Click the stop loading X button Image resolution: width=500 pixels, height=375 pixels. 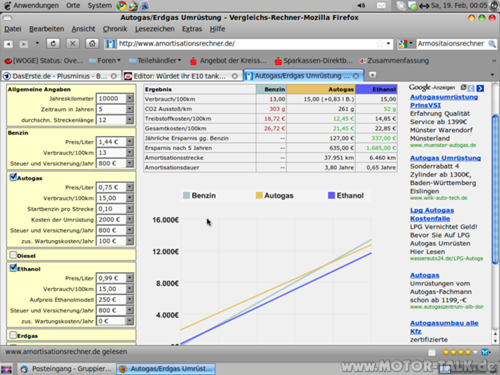coord(72,43)
